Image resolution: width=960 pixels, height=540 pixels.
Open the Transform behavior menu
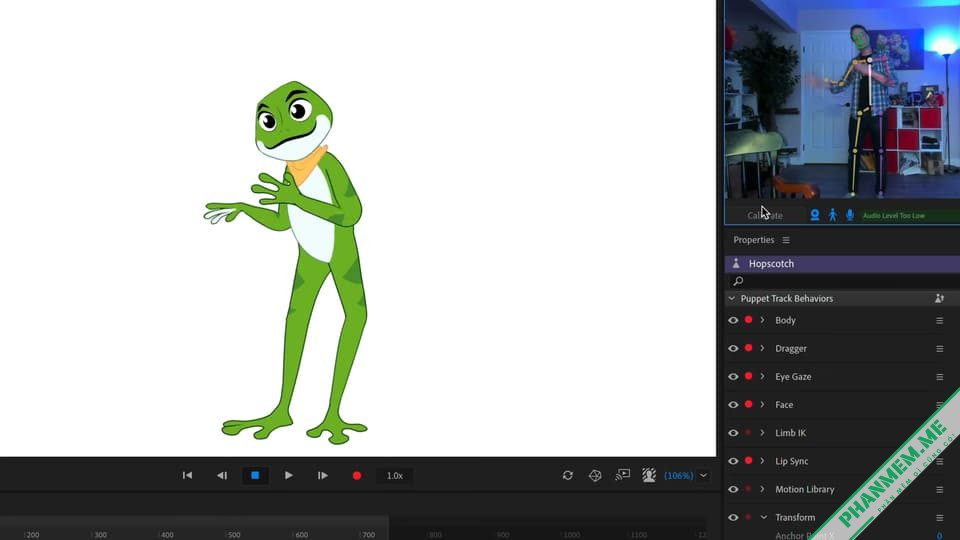(x=939, y=518)
